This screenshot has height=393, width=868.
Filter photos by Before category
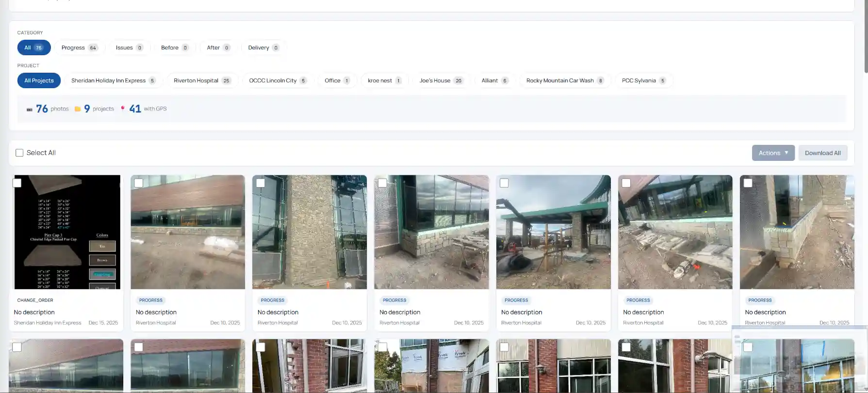[175, 47]
